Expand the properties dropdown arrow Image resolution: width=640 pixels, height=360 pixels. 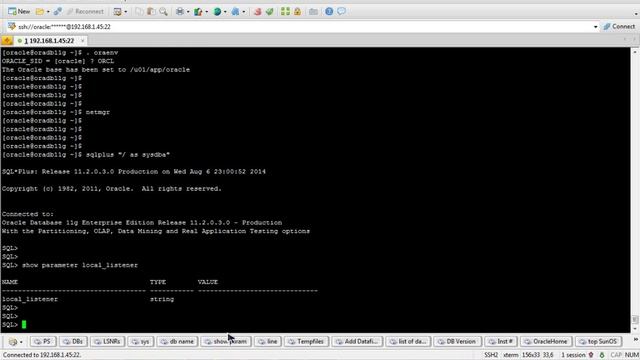(125, 12)
